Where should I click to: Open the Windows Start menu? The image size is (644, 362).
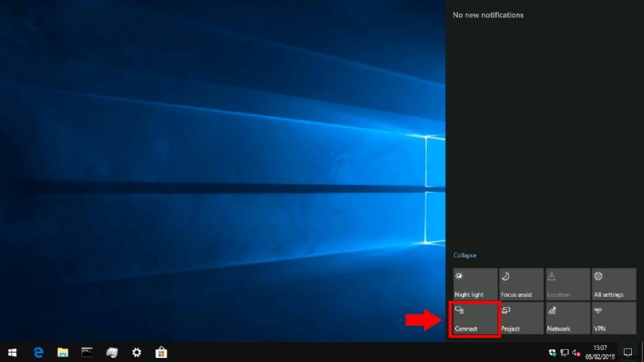coord(12,352)
